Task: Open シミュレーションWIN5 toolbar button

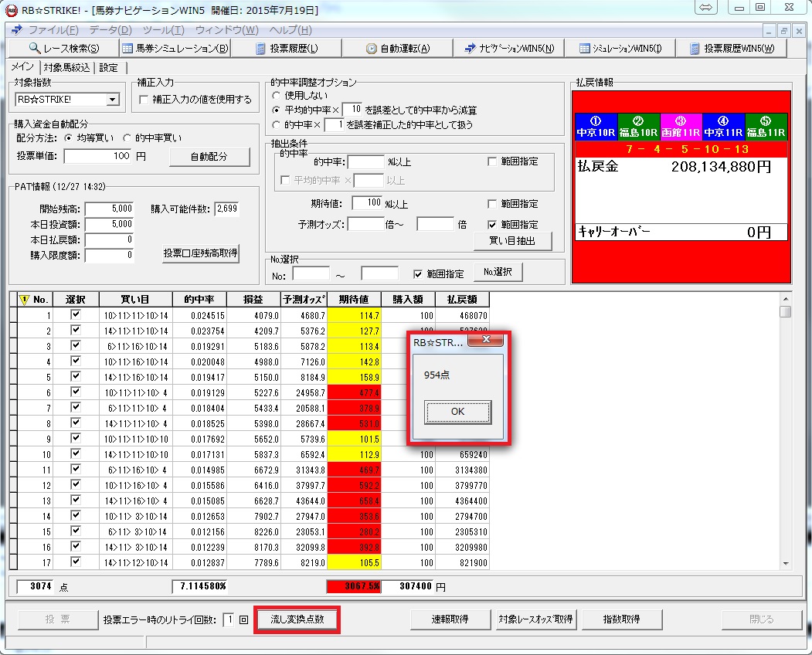Action: (620, 48)
